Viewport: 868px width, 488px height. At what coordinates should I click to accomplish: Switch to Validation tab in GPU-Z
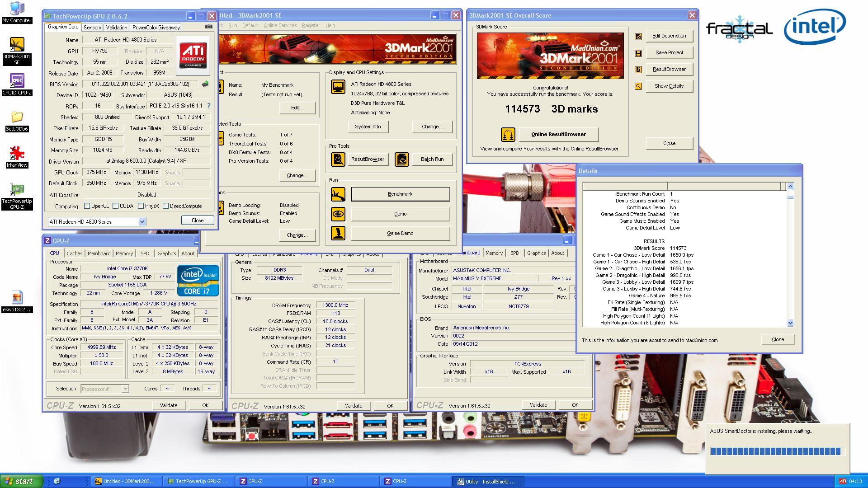pyautogui.click(x=117, y=28)
